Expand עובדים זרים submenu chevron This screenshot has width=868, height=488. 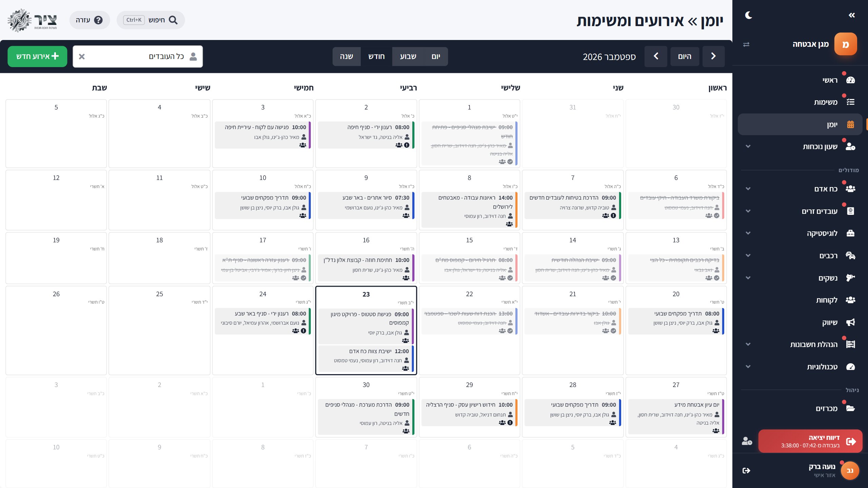748,211
